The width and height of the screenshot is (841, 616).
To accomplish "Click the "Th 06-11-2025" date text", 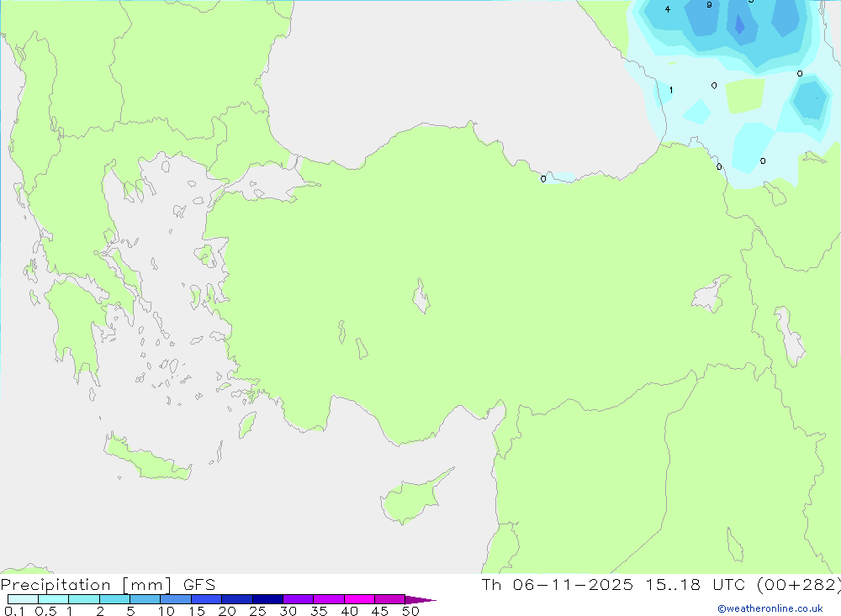I will (558, 584).
